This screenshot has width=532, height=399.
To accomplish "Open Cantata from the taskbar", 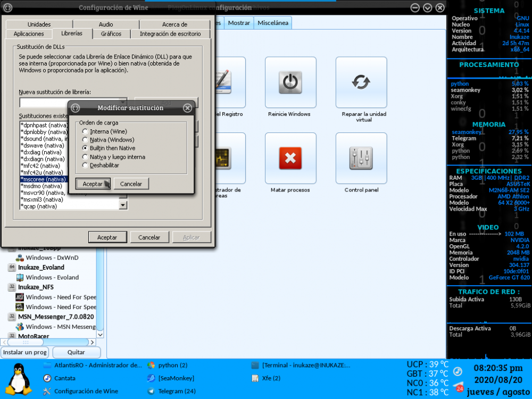I will (x=64, y=378).
